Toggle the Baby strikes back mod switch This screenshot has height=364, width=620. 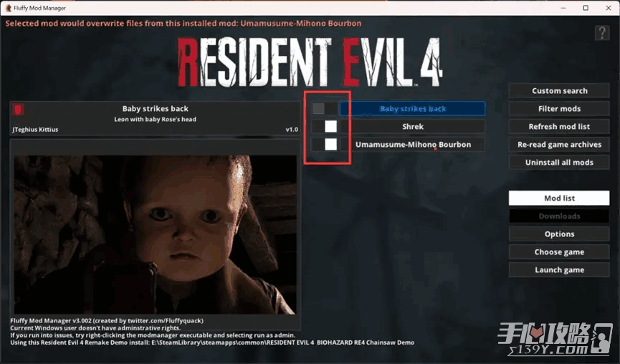[x=325, y=109]
